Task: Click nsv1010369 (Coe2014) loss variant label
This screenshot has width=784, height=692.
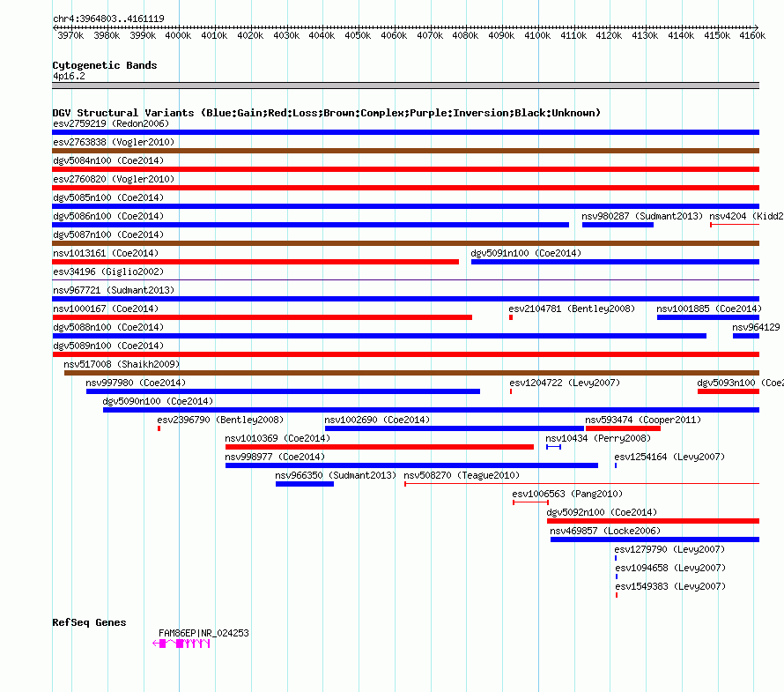Action: [277, 438]
